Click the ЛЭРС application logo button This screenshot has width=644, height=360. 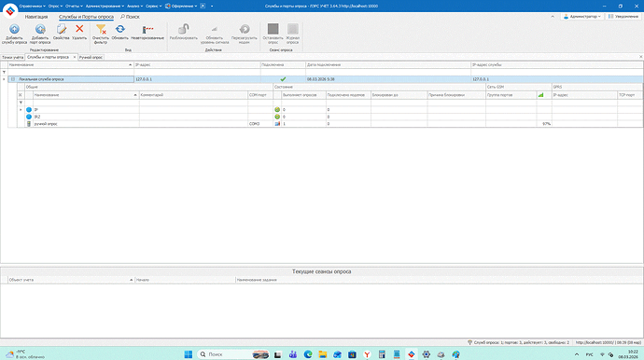pos(10,10)
